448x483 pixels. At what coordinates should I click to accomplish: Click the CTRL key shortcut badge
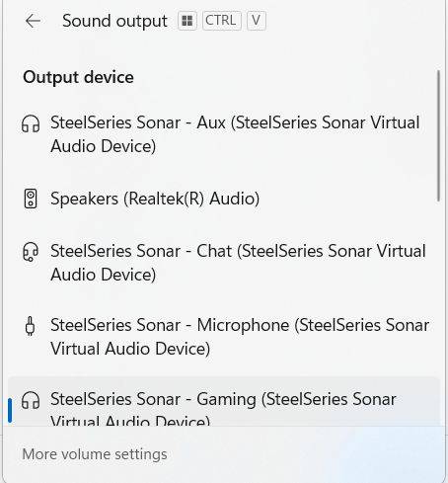222,21
